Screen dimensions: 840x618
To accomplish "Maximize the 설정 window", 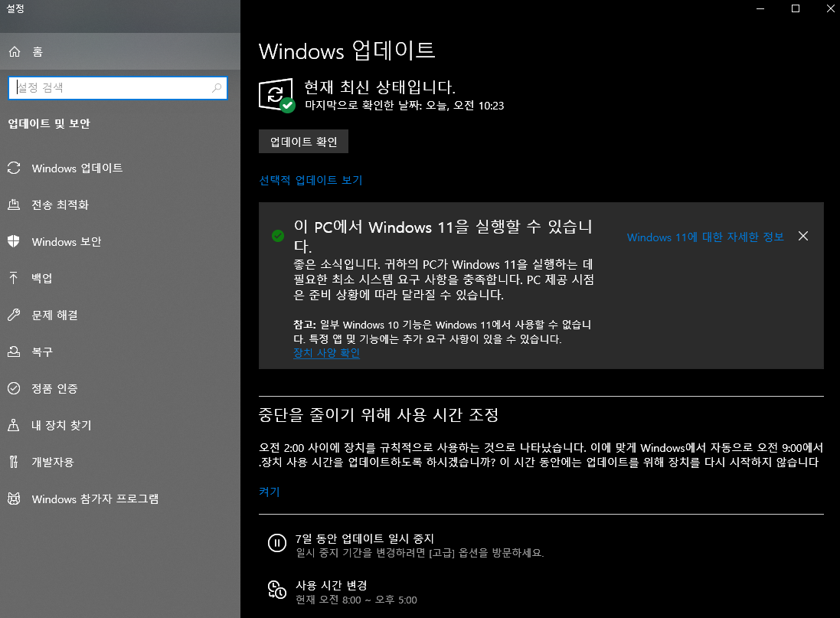I will (x=796, y=8).
